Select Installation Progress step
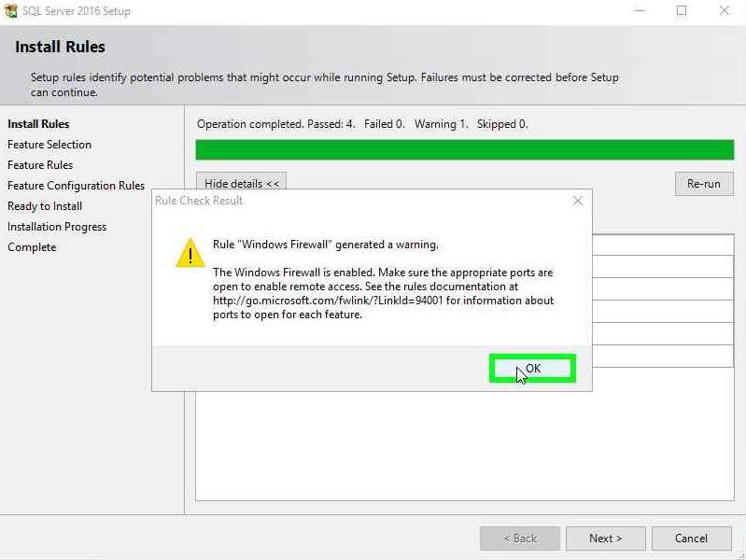The image size is (746, 560). click(57, 227)
